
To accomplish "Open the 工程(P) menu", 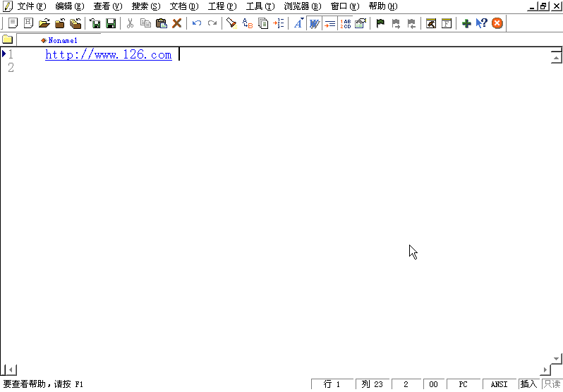I will point(222,6).
